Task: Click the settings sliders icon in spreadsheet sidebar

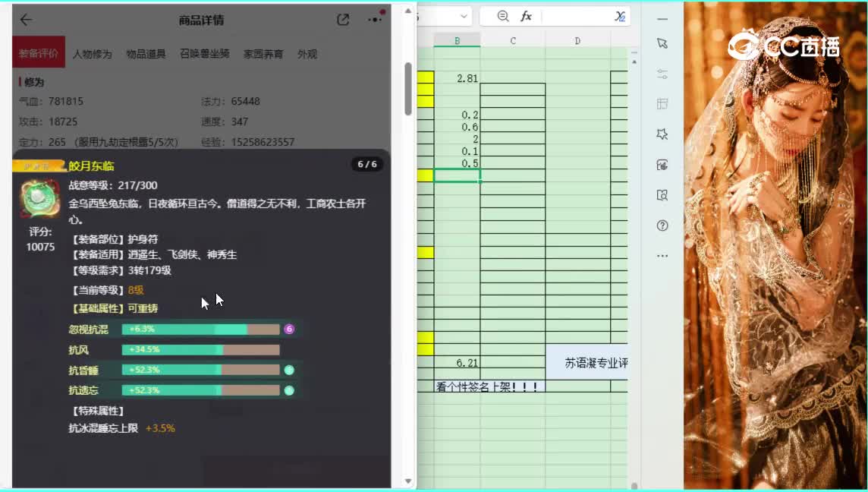Action: [662, 74]
